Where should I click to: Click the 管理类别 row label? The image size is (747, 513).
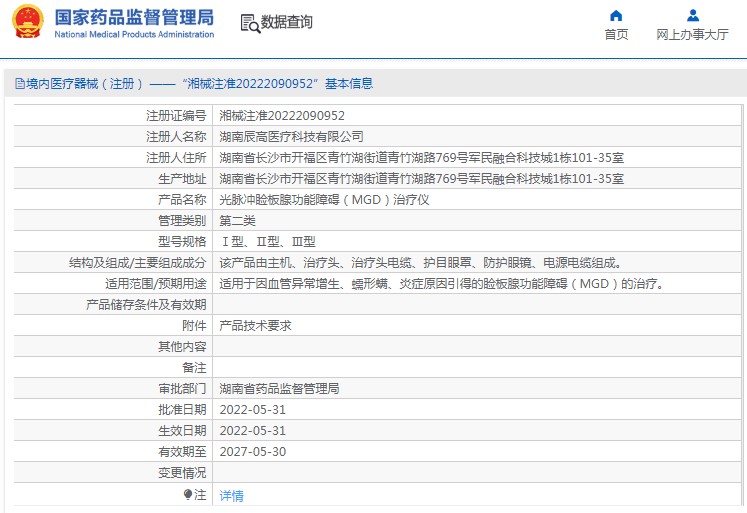(182, 221)
